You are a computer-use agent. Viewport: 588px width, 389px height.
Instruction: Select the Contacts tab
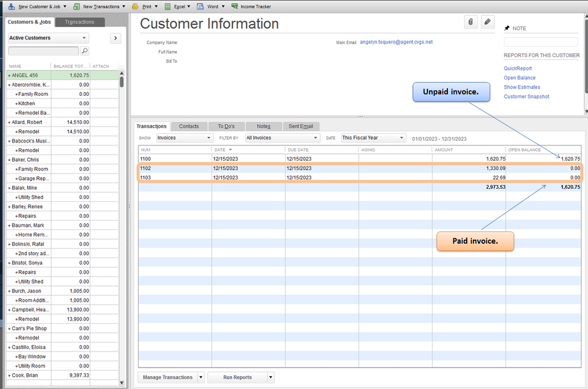[x=188, y=126]
